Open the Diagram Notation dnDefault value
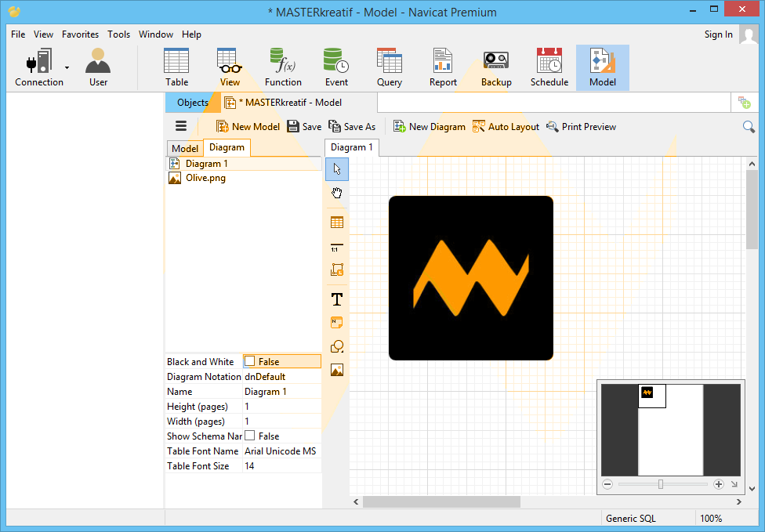The image size is (765, 532). (282, 376)
